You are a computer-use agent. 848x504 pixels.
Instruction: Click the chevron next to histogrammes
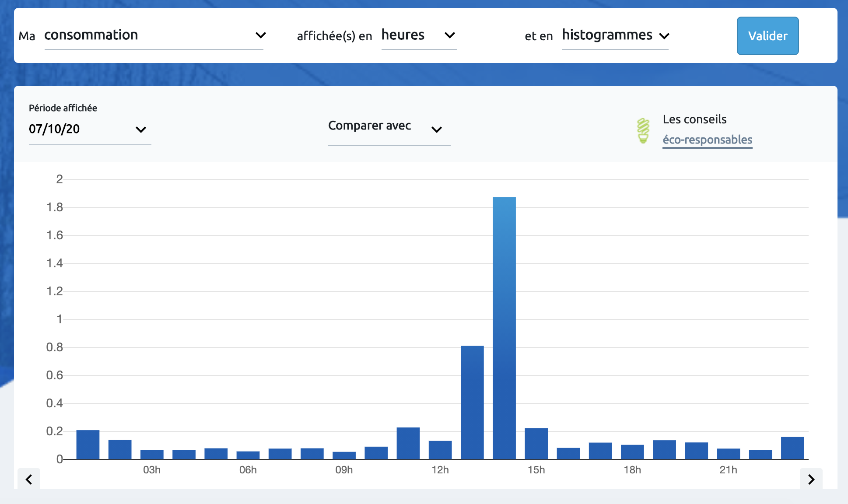tap(664, 36)
